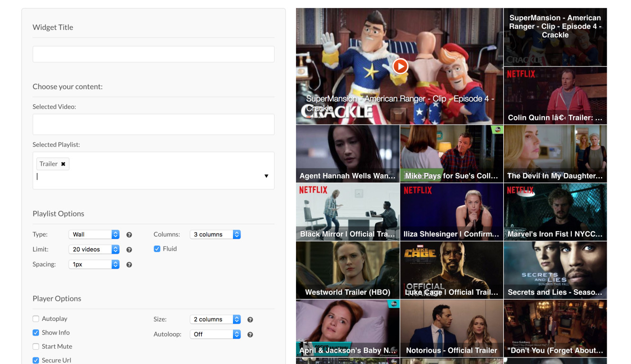Open the Columns dropdown showing 3 columns
The height and width of the screenshot is (364, 631).
point(215,235)
